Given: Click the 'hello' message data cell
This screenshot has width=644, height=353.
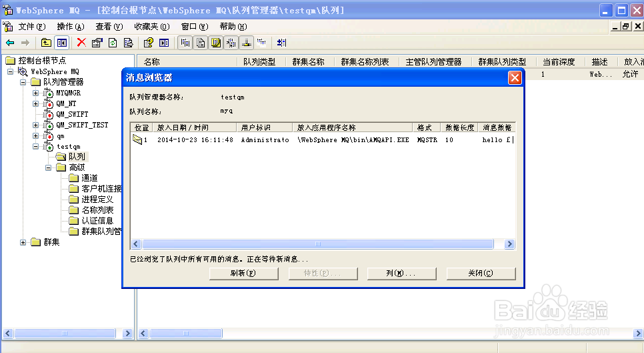Looking at the screenshot, I should pos(497,139).
